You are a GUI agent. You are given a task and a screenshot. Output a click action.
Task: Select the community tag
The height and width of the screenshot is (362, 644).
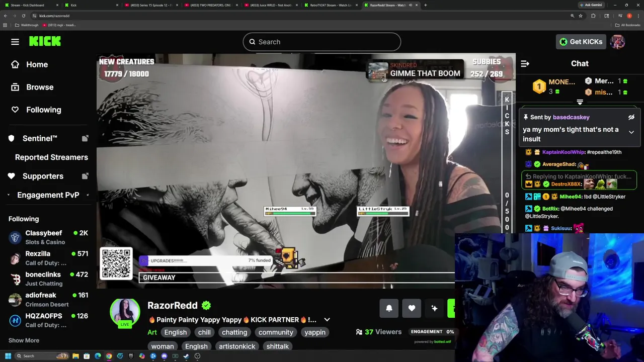(276, 332)
